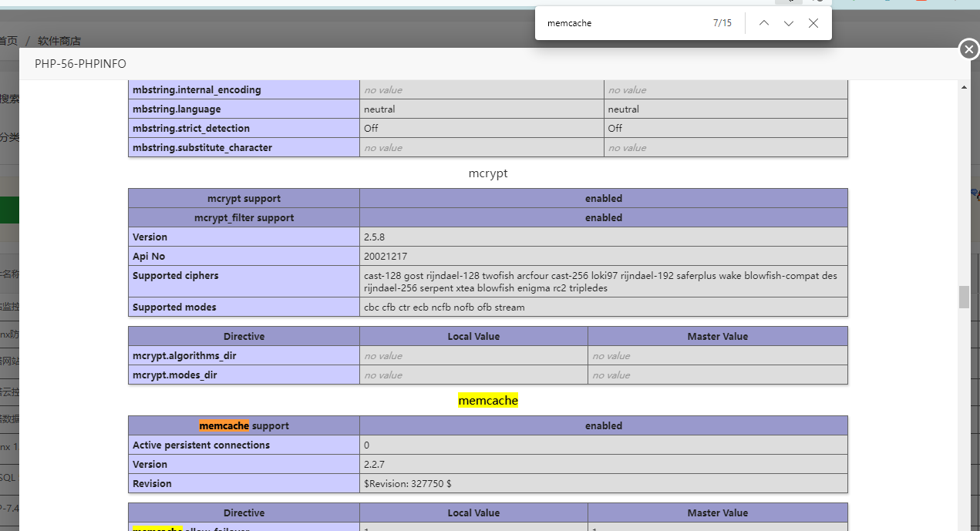Screen dimensions: 980x531
Task: Click the Supported ciphers row label
Action: point(175,276)
